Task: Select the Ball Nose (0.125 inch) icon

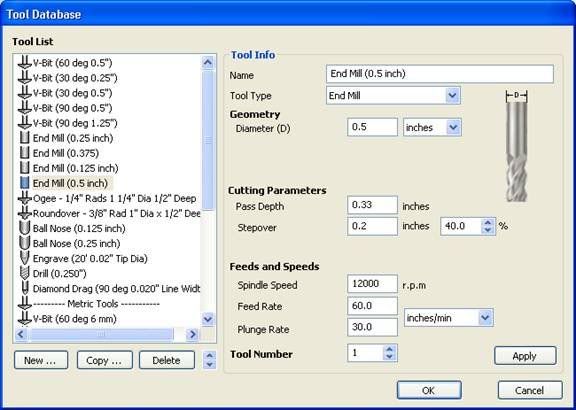Action: (x=24, y=229)
